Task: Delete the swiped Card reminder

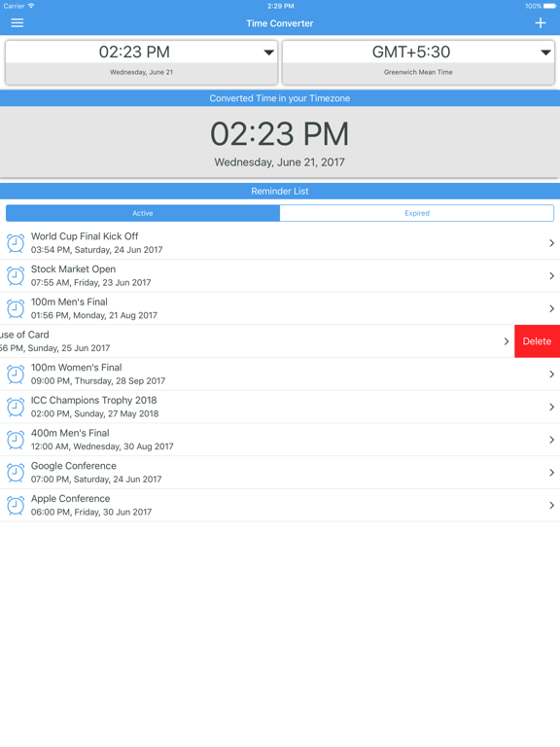Action: (537, 341)
